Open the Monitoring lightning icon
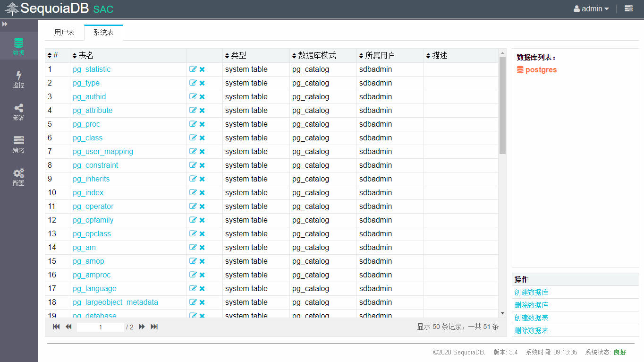Viewport: 644px width, 362px height. click(x=18, y=78)
